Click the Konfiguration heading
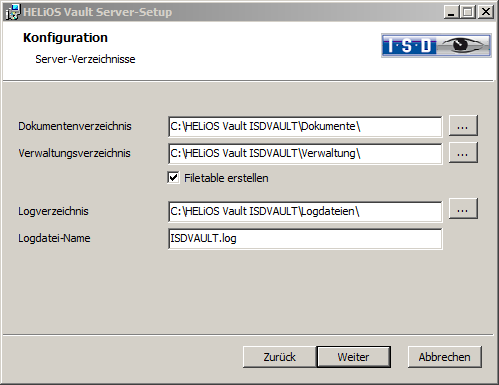The height and width of the screenshot is (385, 499). (x=65, y=38)
